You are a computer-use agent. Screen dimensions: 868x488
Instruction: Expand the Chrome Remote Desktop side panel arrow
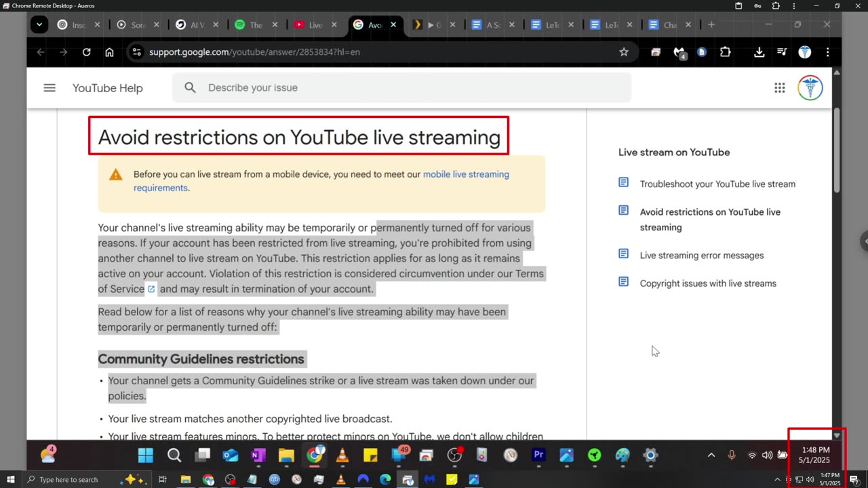[x=864, y=241]
